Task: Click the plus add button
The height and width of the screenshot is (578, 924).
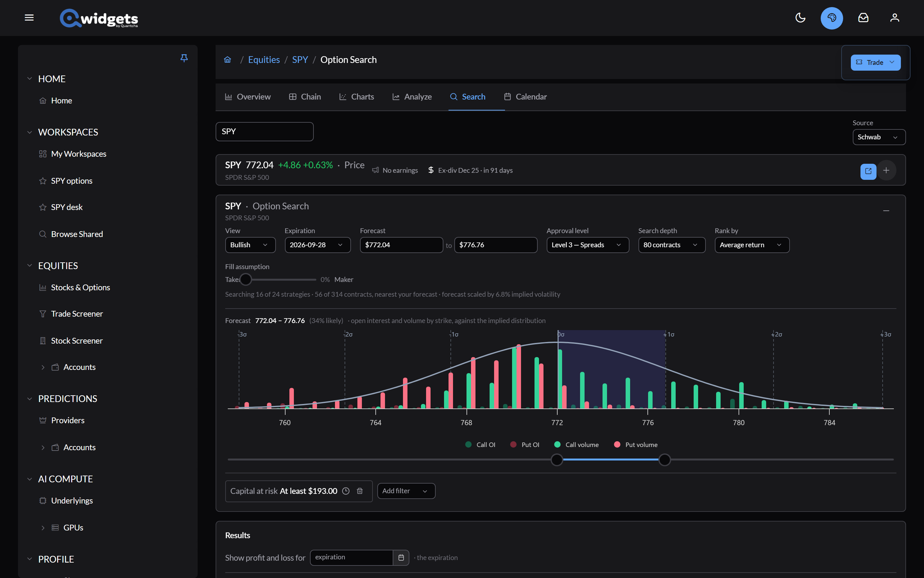Action: point(886,170)
